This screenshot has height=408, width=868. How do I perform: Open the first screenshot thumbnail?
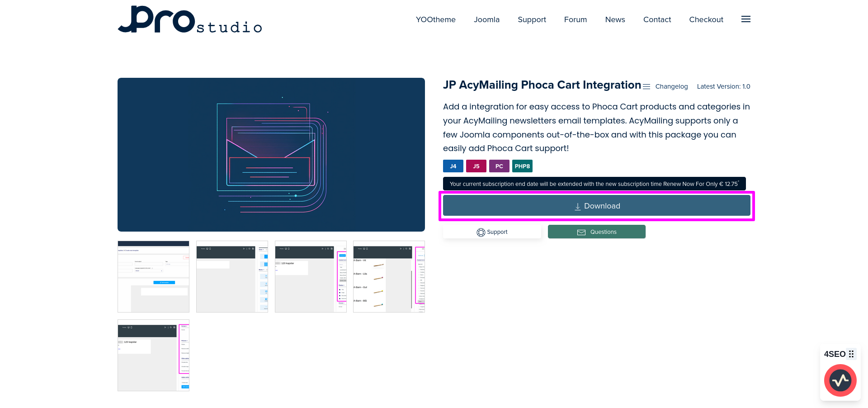click(x=153, y=276)
